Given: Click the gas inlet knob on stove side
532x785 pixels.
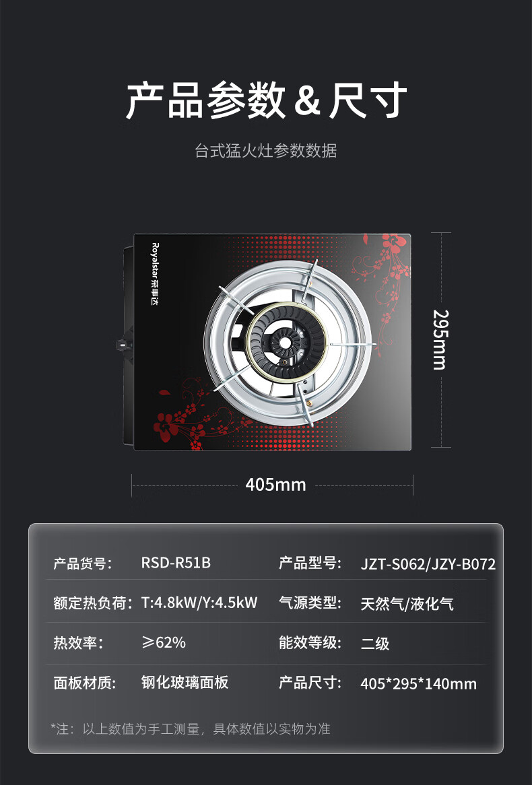Looking at the screenshot, I should pyautogui.click(x=123, y=345).
